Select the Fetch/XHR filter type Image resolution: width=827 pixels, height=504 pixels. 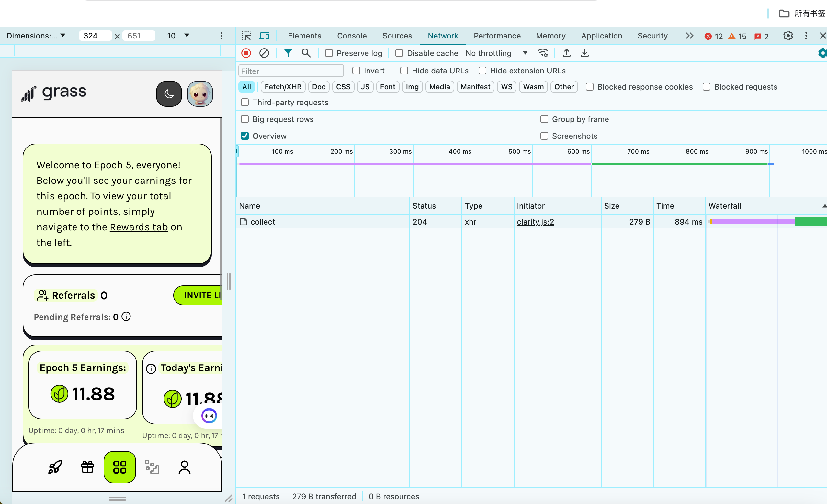click(283, 87)
